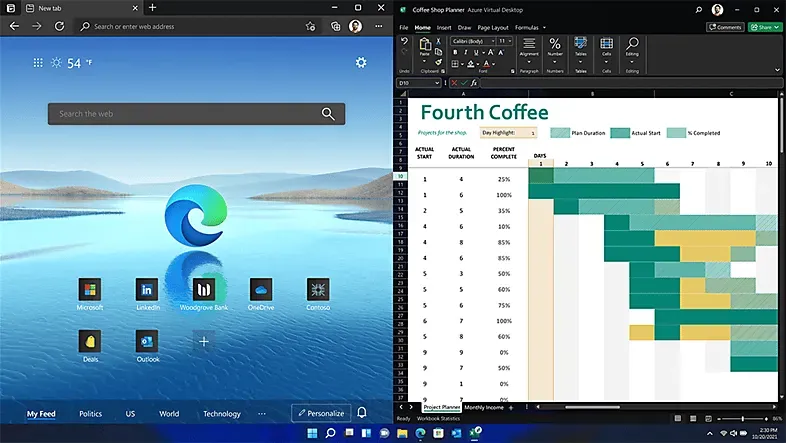Switch to Page Layout view in status bar

click(x=693, y=418)
